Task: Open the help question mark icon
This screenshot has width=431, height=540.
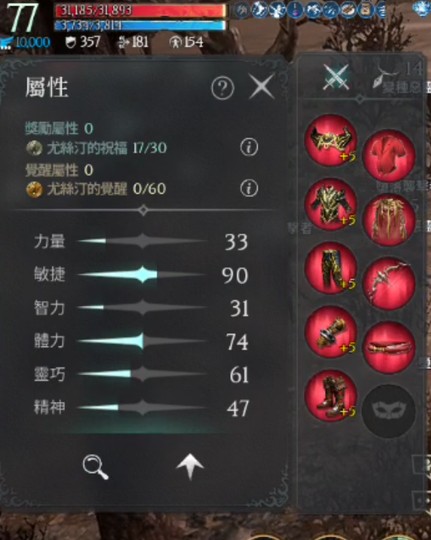Action: pos(222,88)
